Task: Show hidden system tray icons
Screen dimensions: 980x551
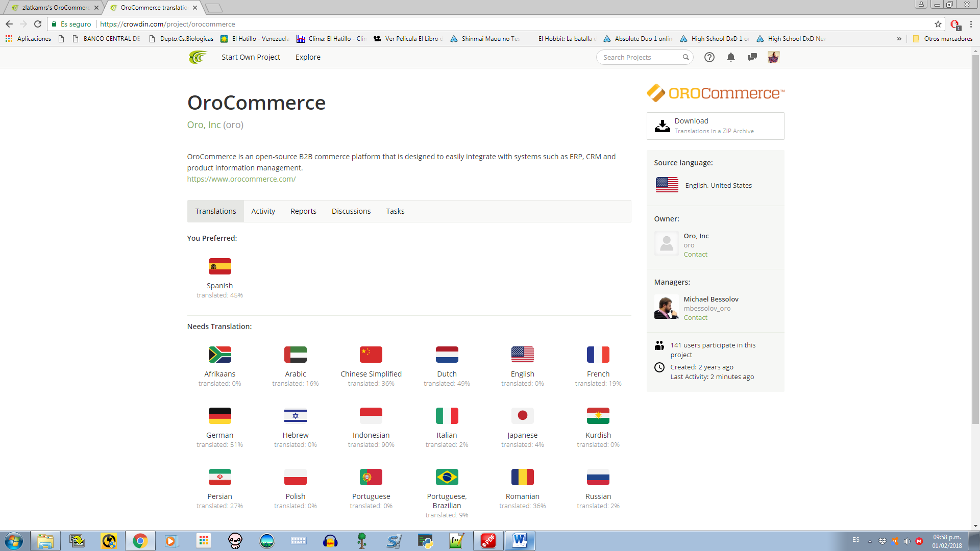Action: pos(870,541)
